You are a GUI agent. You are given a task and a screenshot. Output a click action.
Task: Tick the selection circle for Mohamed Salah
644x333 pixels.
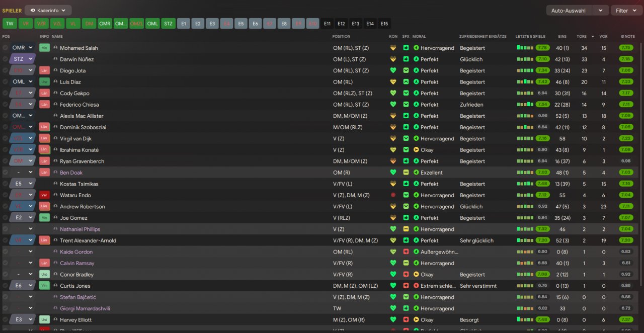(x=6, y=48)
